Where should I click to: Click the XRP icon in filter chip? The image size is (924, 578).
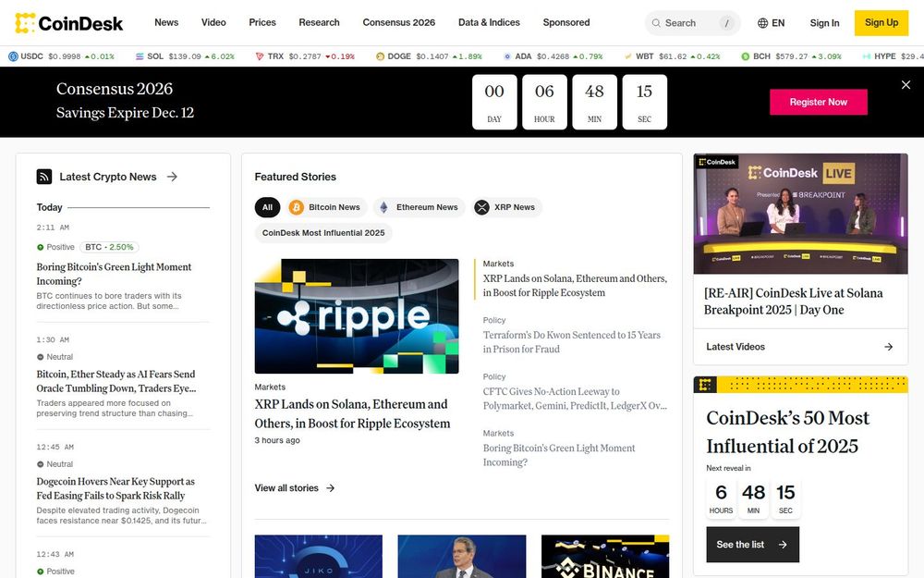pos(482,207)
